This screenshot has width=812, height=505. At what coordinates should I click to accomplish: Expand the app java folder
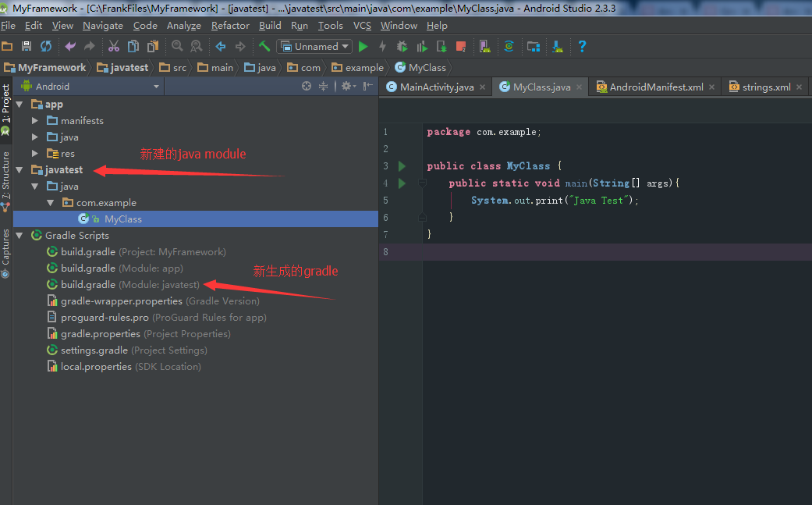(x=34, y=137)
